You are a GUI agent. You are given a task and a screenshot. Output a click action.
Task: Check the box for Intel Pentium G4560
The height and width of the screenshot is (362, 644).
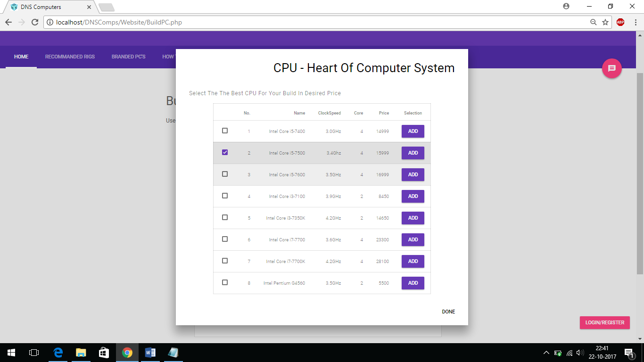pyautogui.click(x=225, y=282)
